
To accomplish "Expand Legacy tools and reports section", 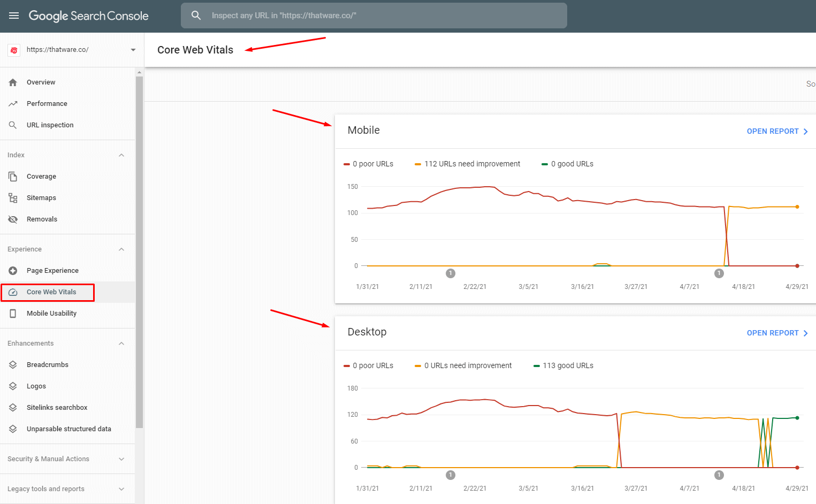I will pos(121,489).
